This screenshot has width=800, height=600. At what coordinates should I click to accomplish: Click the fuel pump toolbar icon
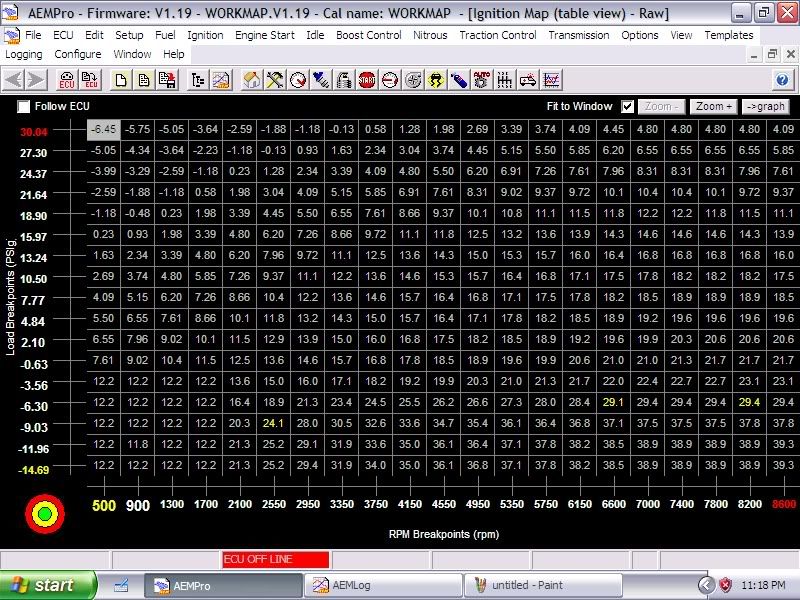[x=344, y=80]
